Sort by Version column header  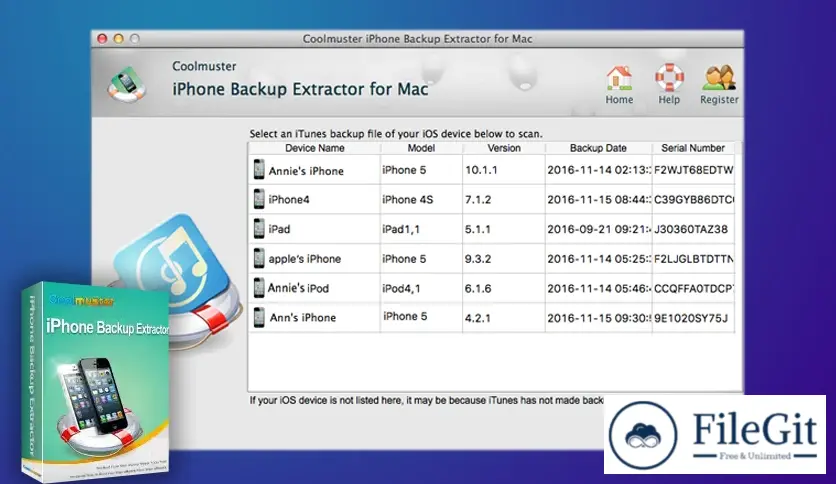[x=504, y=148]
